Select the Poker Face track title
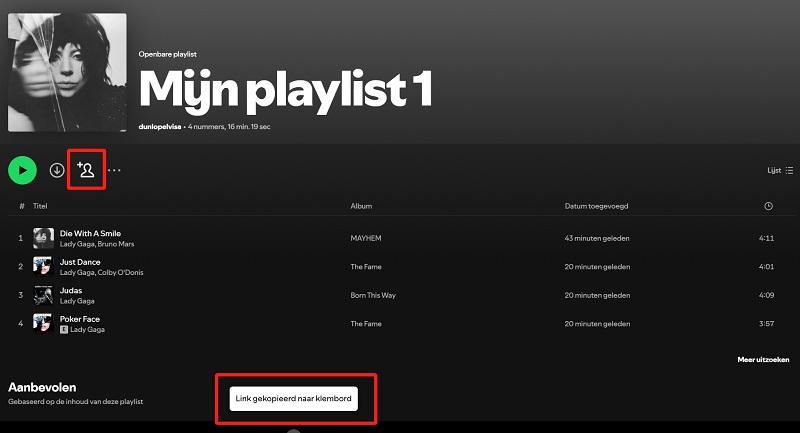The width and height of the screenshot is (800, 433). [80, 319]
